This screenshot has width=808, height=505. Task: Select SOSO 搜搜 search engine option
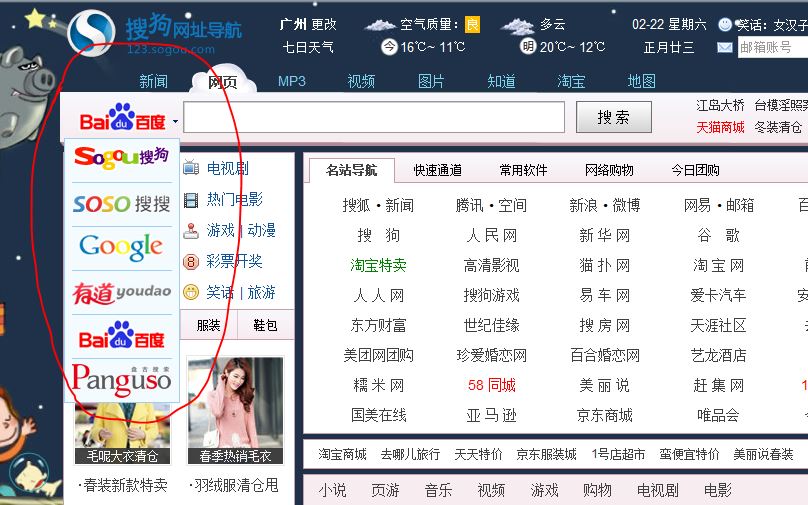click(x=122, y=204)
